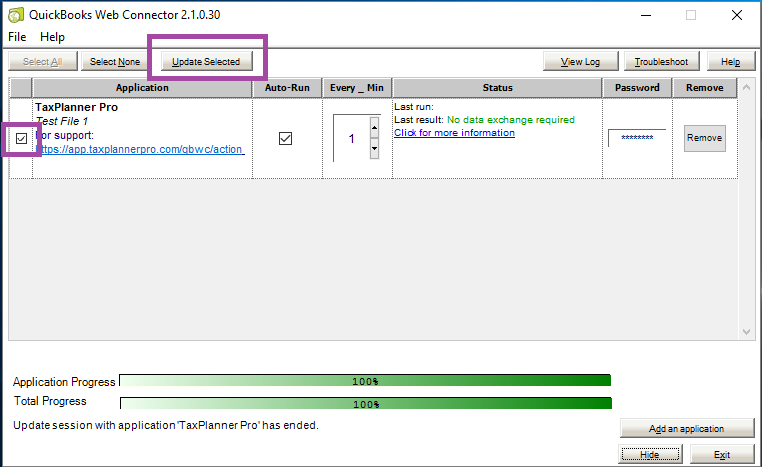Click the list scroll up arrow
This screenshot has height=467, width=762.
tap(747, 87)
